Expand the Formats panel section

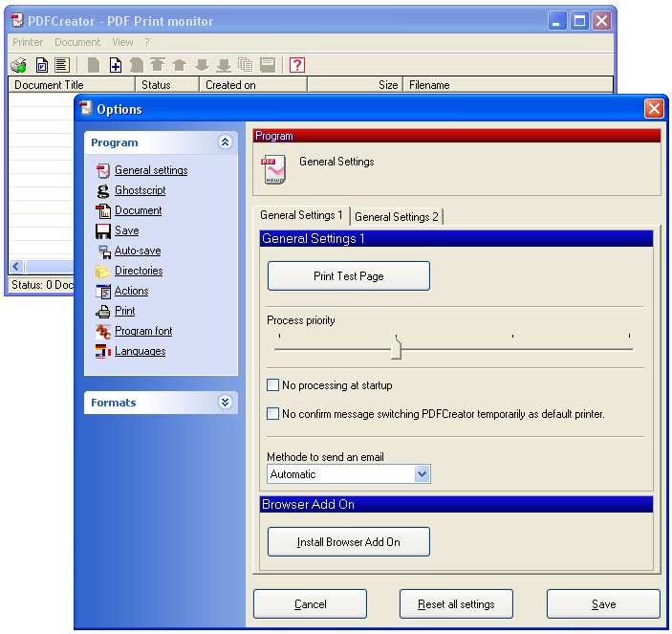pos(226,403)
